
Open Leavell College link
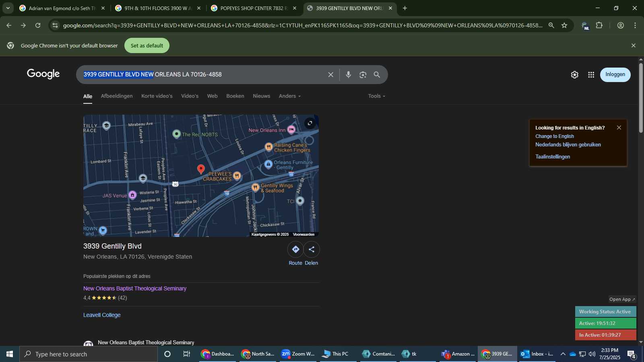(x=102, y=315)
